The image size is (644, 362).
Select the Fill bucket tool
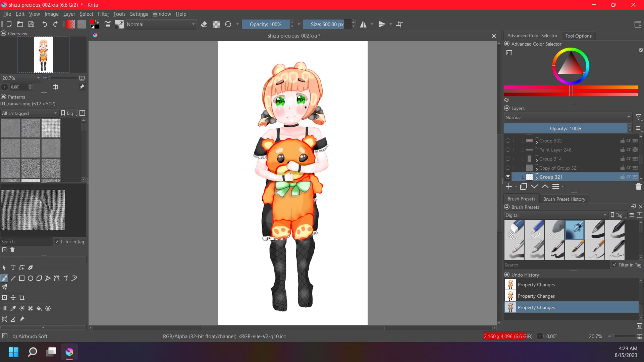39,308
